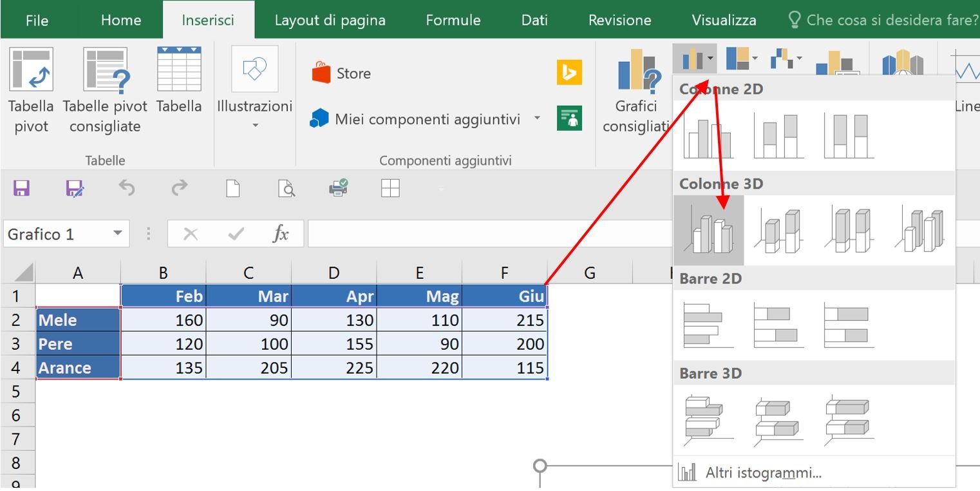Switch to the Home tab
Screen dimensions: 980x491
[x=121, y=20]
